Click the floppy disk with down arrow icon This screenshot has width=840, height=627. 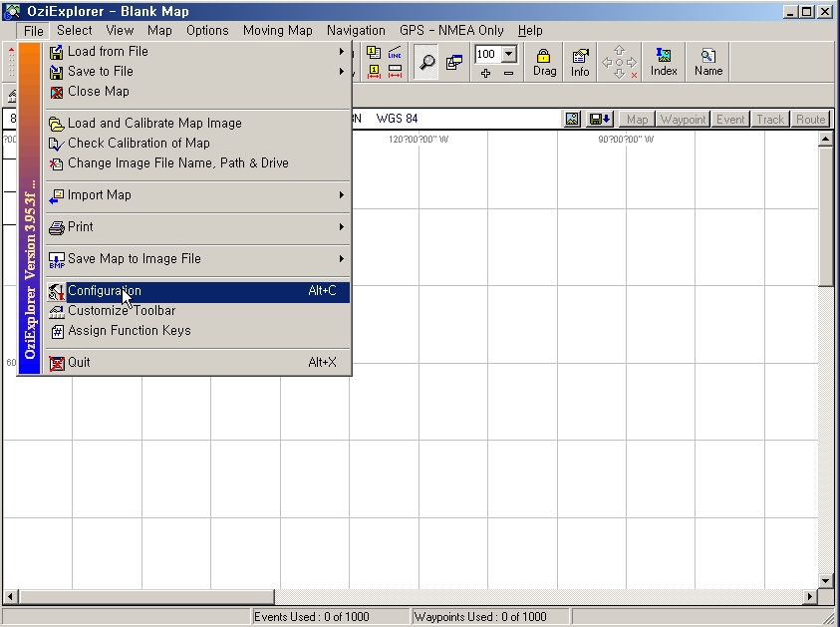[x=599, y=119]
